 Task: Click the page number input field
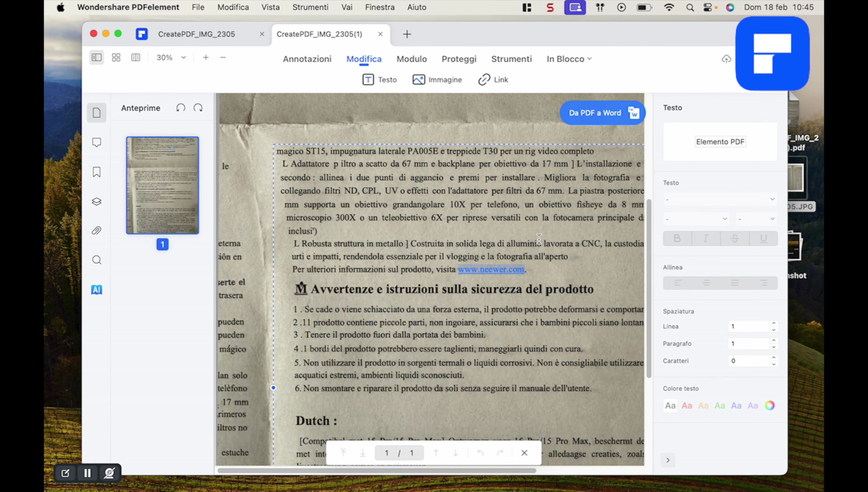coord(399,453)
